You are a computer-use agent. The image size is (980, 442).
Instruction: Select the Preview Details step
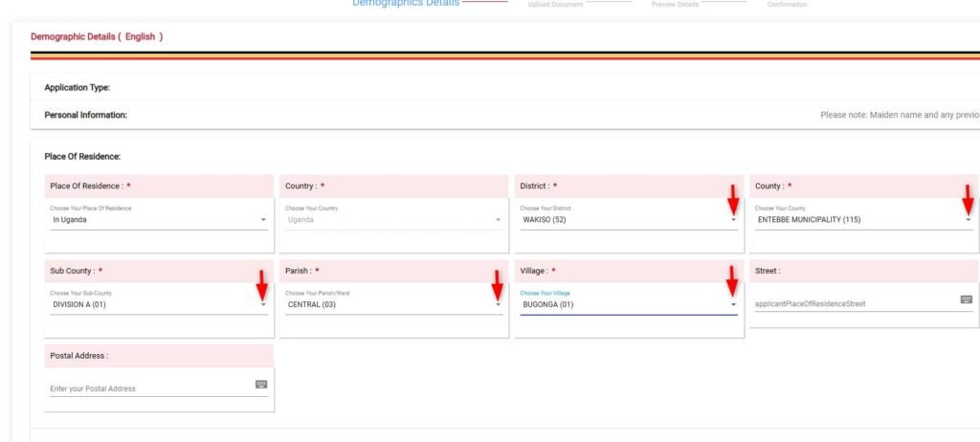[678, 5]
